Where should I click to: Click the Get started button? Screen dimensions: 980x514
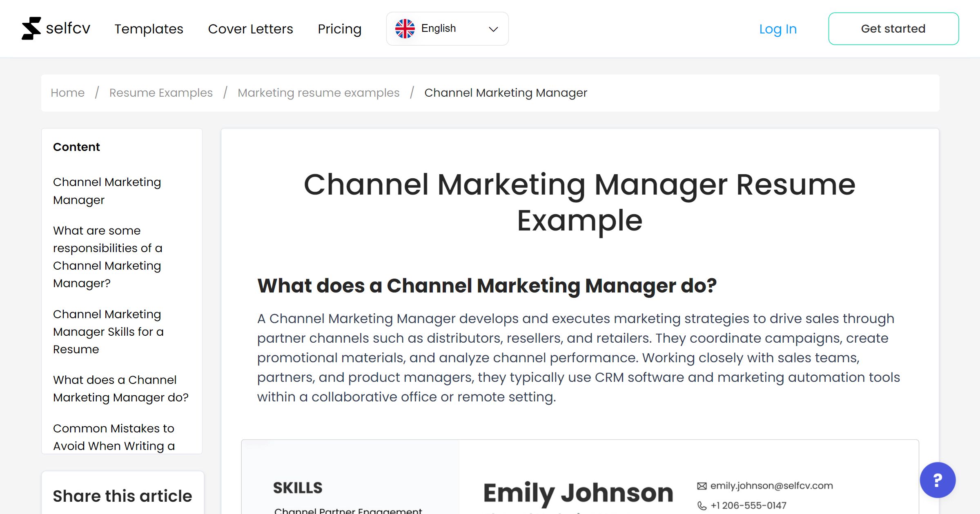(x=893, y=29)
